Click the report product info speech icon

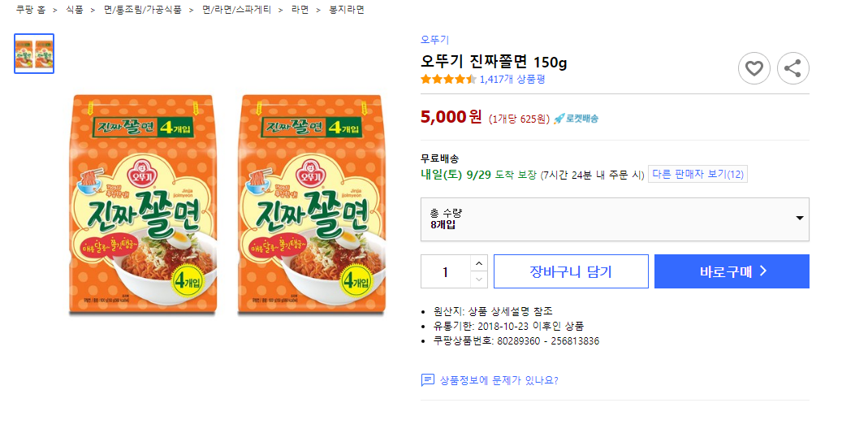point(428,380)
